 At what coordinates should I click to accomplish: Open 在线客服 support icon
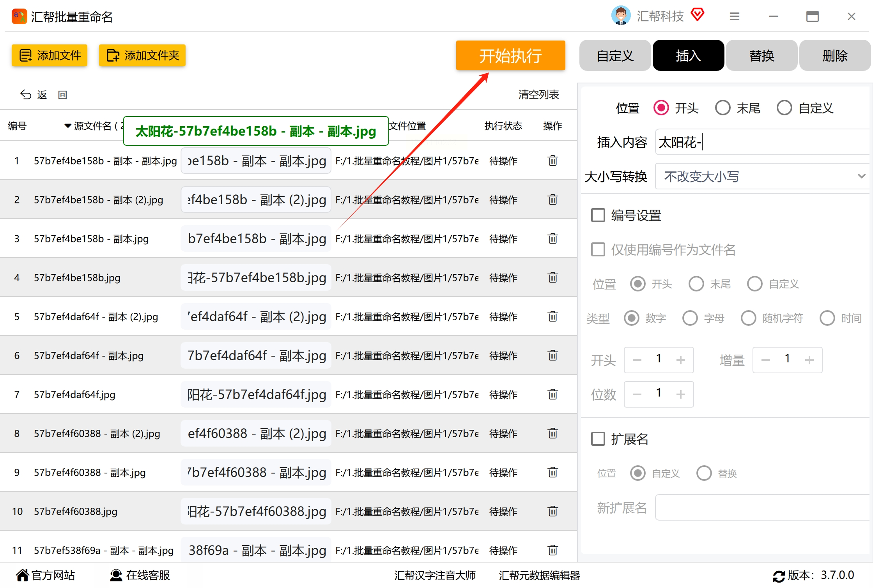pyautogui.click(x=116, y=575)
